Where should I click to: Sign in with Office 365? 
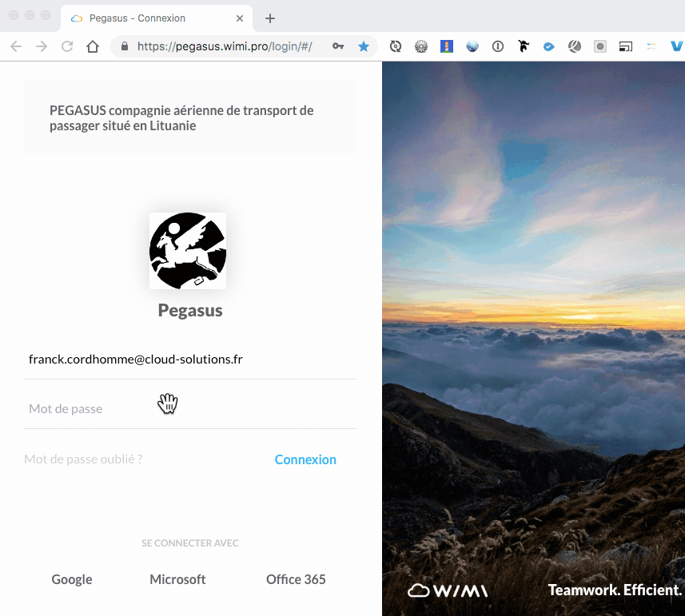click(x=296, y=579)
